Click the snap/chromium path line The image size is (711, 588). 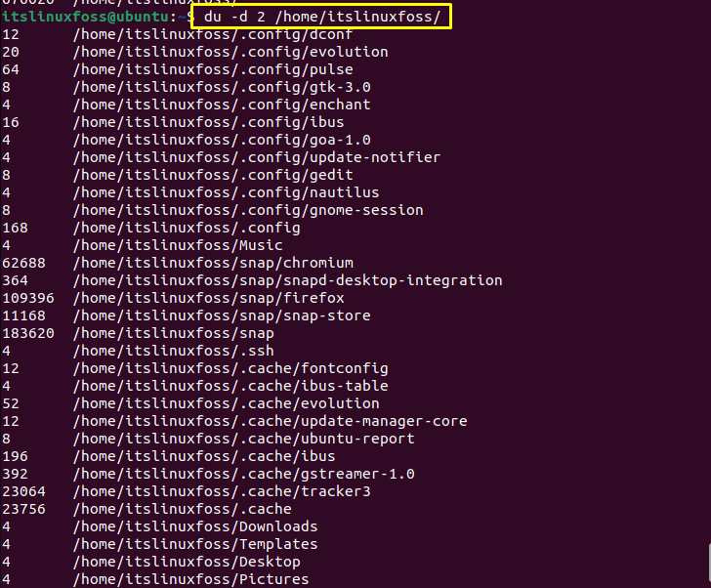213,263
